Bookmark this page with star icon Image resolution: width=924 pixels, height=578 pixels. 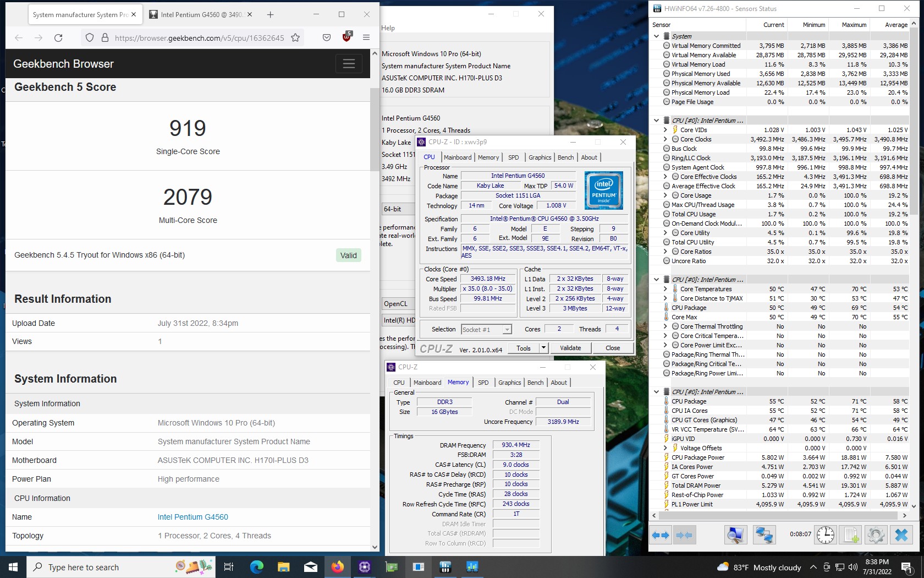295,37
